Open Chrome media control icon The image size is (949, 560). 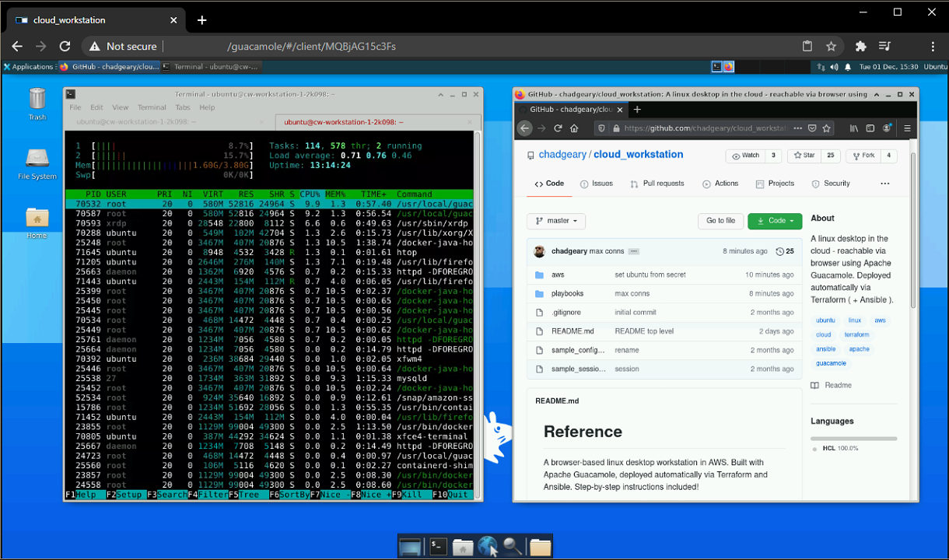(x=884, y=46)
